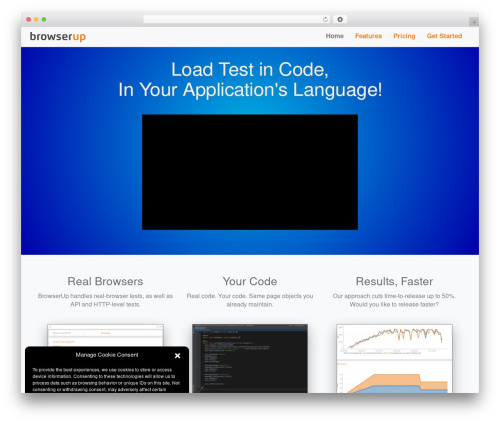Click the 'Your Code' heading
Image resolution: width=500 pixels, height=423 pixels.
point(250,281)
